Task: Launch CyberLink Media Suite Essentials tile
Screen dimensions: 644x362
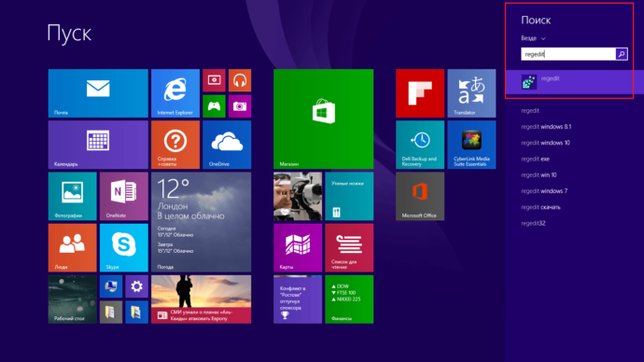Action: [471, 145]
